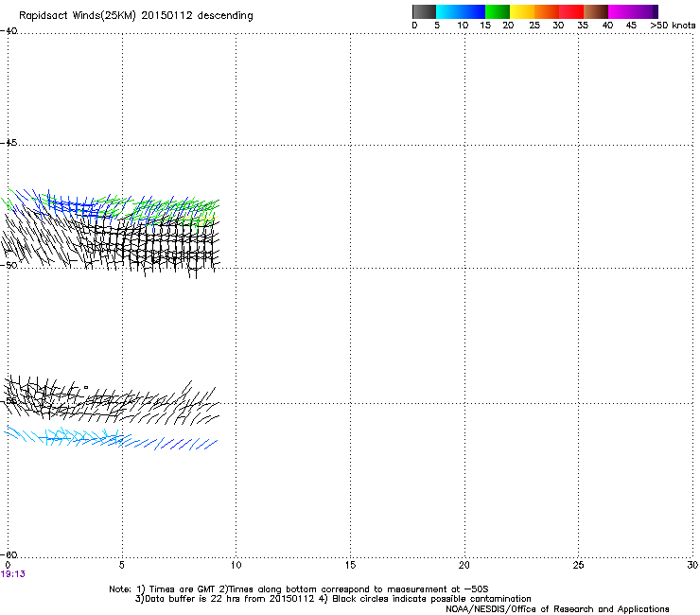
Task: Click the 'Times are GMT' note line
Action: point(299,589)
